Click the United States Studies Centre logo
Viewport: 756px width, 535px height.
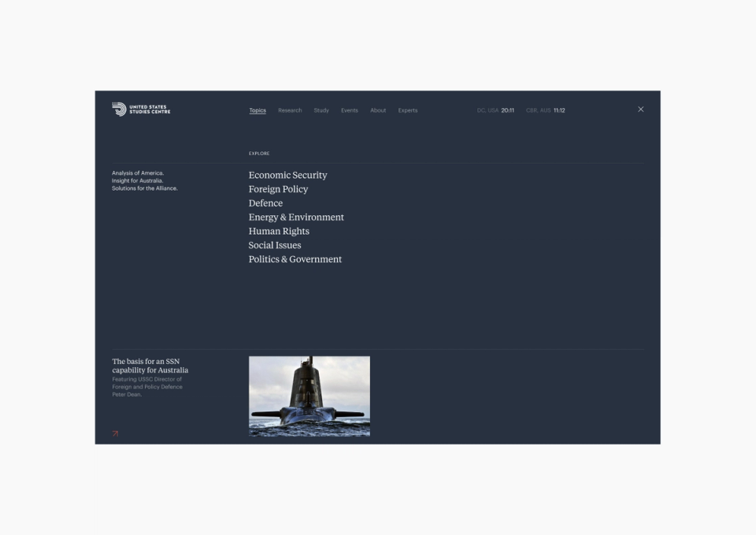coord(142,110)
